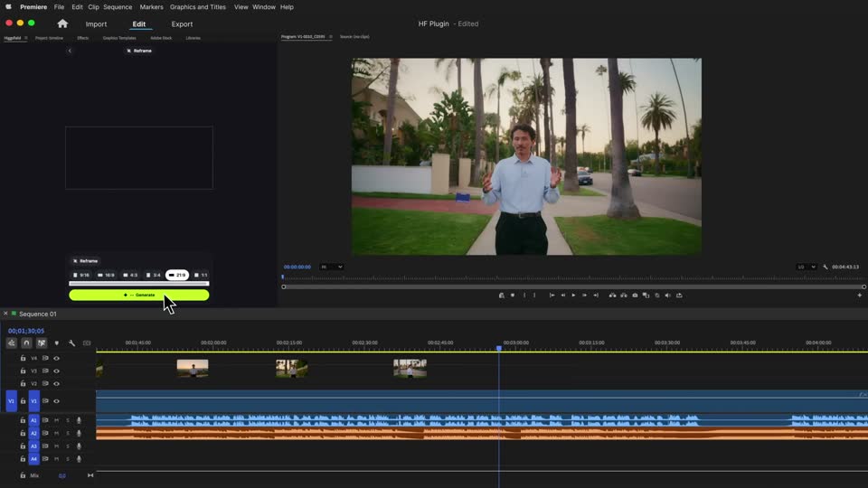Toggle V1 source patching button

pos(11,401)
